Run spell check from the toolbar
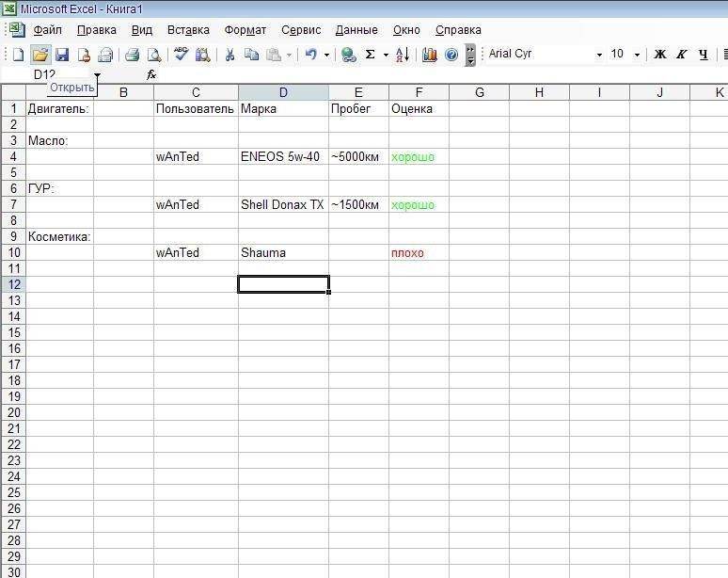Screen dimensions: 728x578 (x=181, y=55)
